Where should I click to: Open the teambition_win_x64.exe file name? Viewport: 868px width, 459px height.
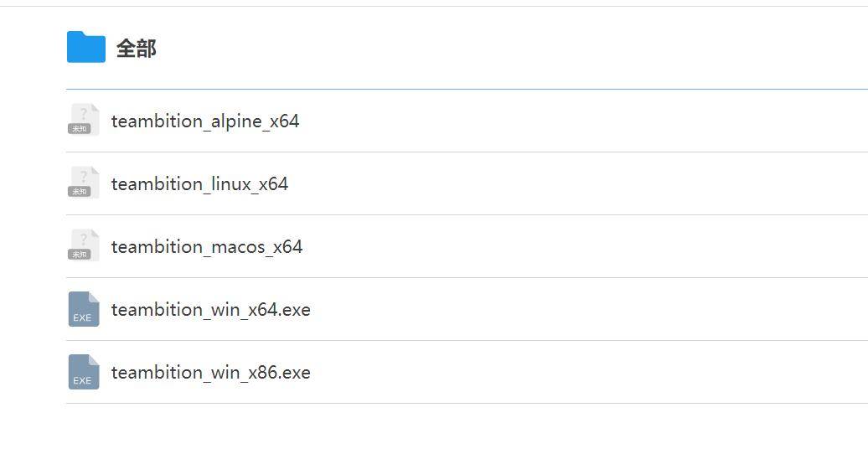(210, 310)
